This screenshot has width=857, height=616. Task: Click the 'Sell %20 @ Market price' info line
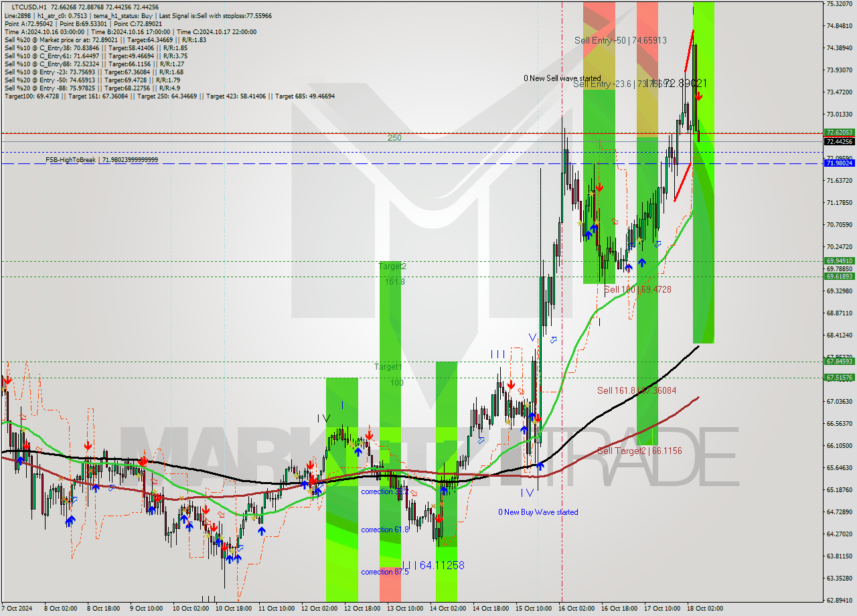pyautogui.click(x=105, y=40)
